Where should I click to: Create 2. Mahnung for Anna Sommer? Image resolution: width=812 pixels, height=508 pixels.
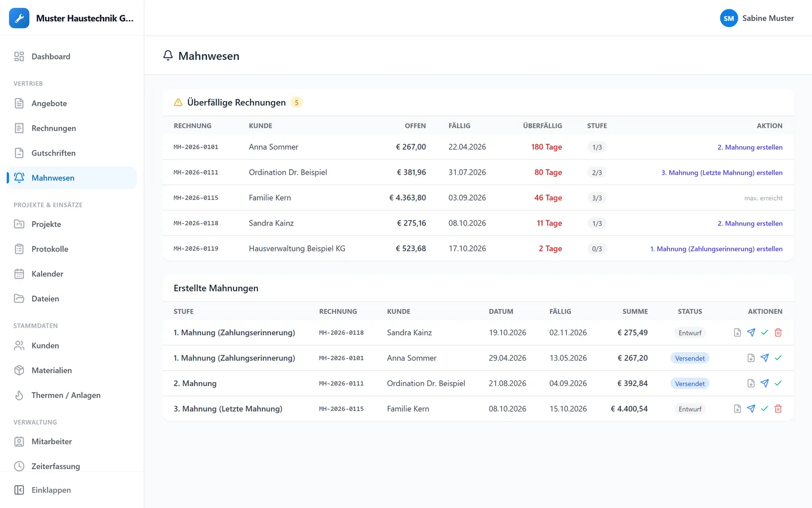point(750,147)
